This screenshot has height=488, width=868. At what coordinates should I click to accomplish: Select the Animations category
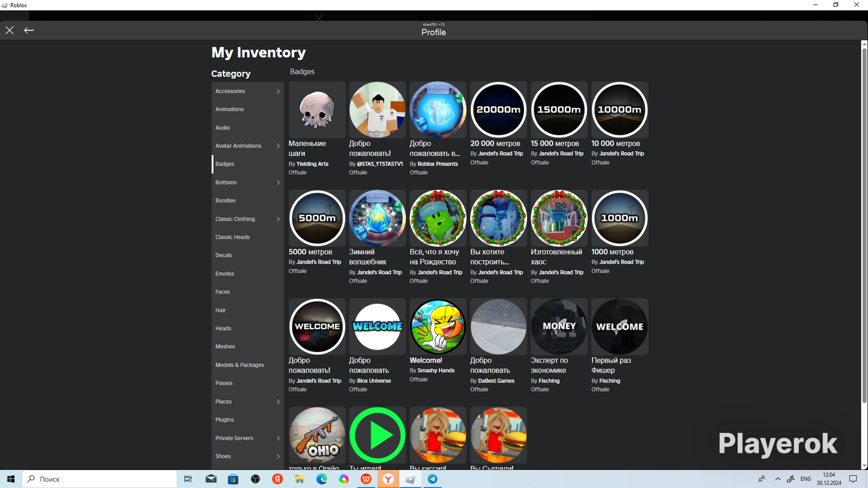click(x=248, y=109)
